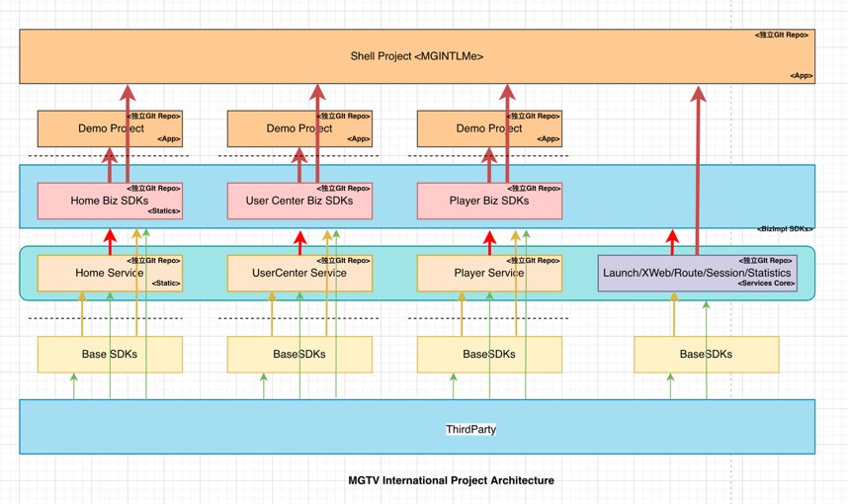Click the Player Service box
848x504 pixels.
click(453, 274)
